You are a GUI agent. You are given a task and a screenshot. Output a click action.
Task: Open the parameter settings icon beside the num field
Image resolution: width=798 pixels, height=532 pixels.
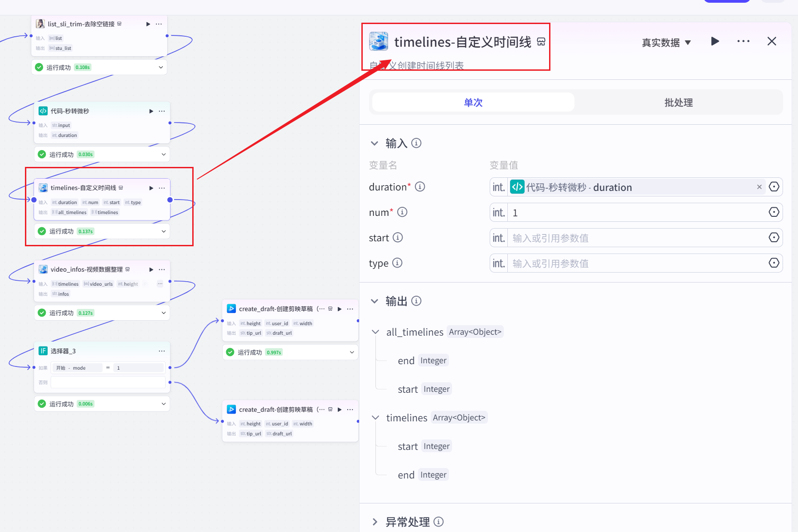pyautogui.click(x=774, y=212)
